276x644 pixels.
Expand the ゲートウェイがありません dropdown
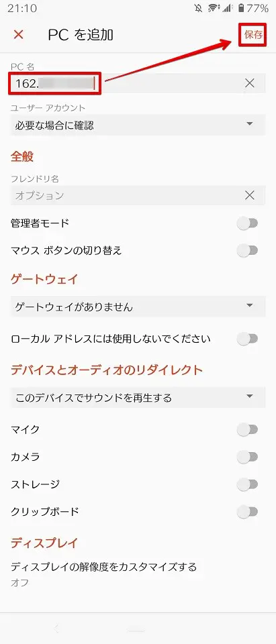click(x=138, y=307)
